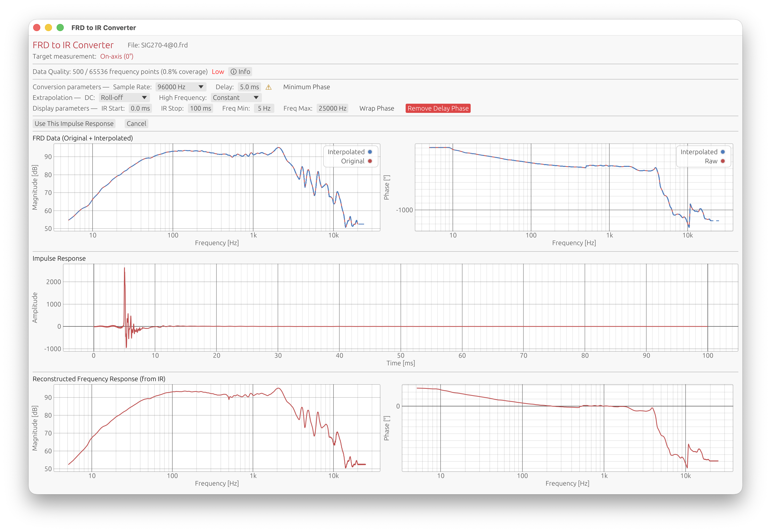Edit the Delay value field
Image resolution: width=771 pixels, height=532 pixels.
[249, 87]
